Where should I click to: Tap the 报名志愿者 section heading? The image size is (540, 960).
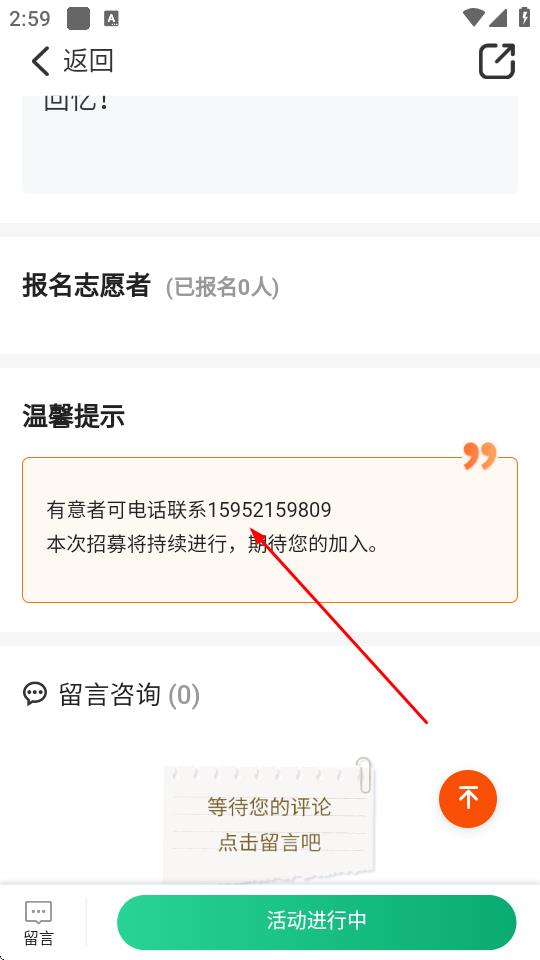pyautogui.click(x=86, y=285)
